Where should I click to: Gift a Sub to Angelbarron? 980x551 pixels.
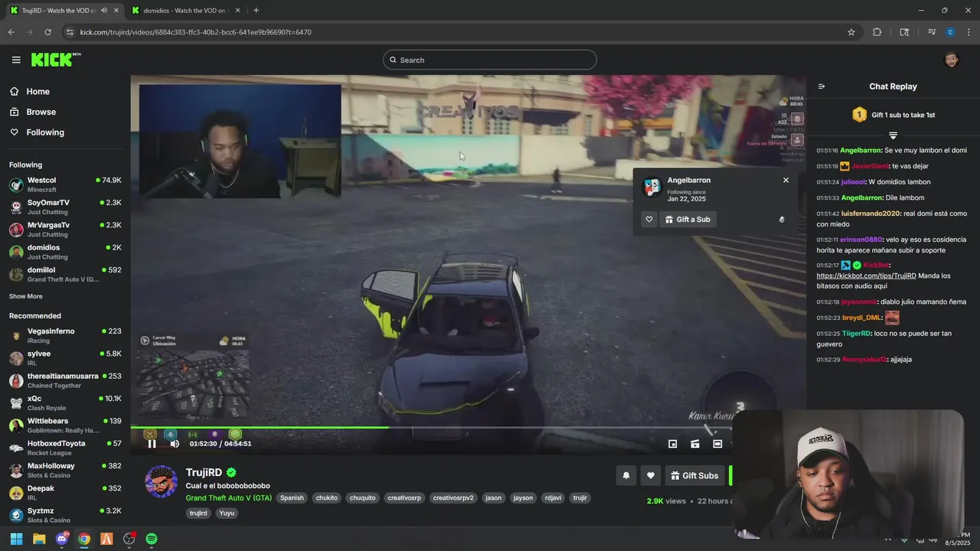(x=688, y=220)
